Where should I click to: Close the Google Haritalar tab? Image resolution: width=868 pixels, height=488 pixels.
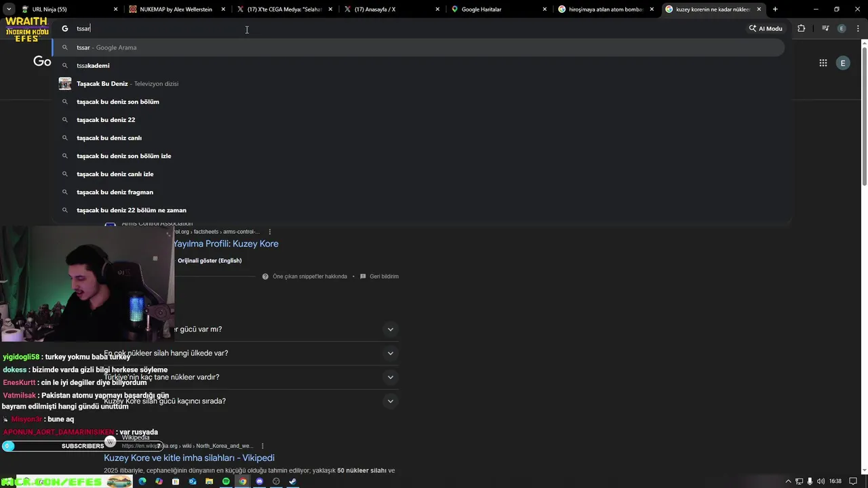[x=545, y=9]
